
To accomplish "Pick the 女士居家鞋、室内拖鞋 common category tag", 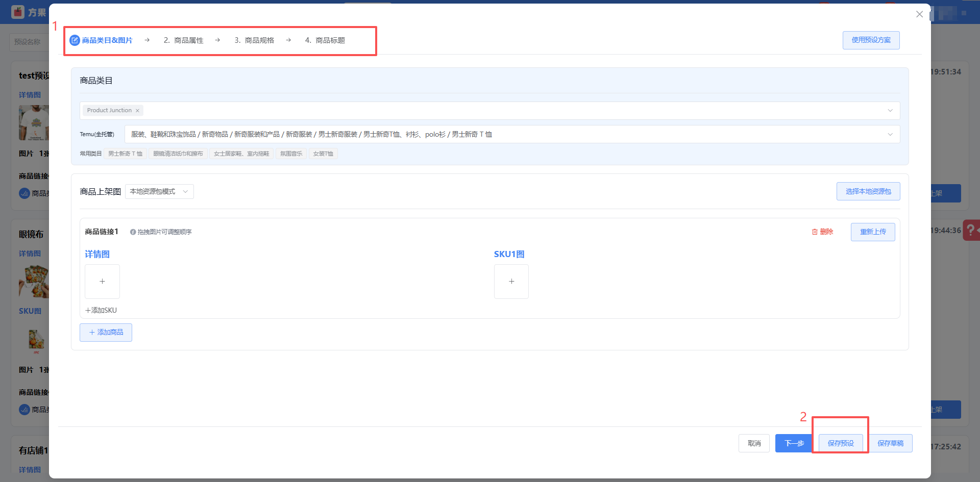I will pyautogui.click(x=241, y=154).
